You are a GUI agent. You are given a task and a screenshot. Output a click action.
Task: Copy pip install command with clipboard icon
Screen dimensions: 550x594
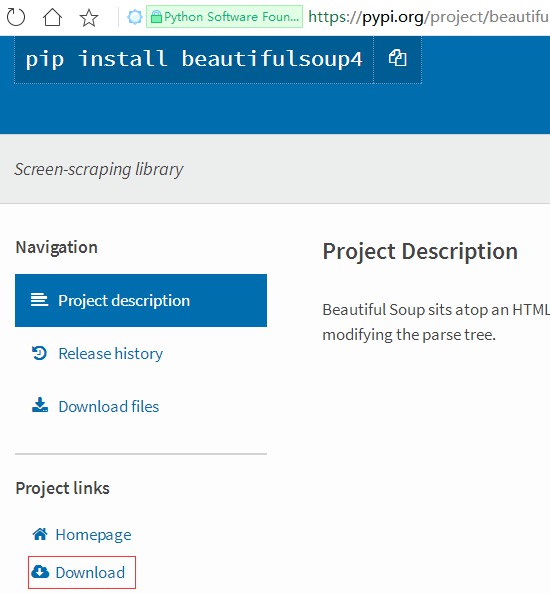(x=398, y=58)
